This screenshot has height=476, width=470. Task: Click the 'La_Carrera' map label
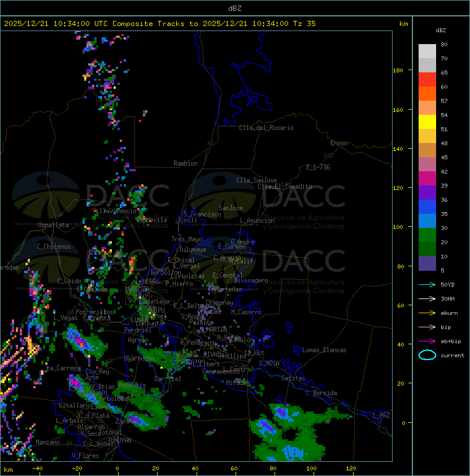click(x=64, y=368)
